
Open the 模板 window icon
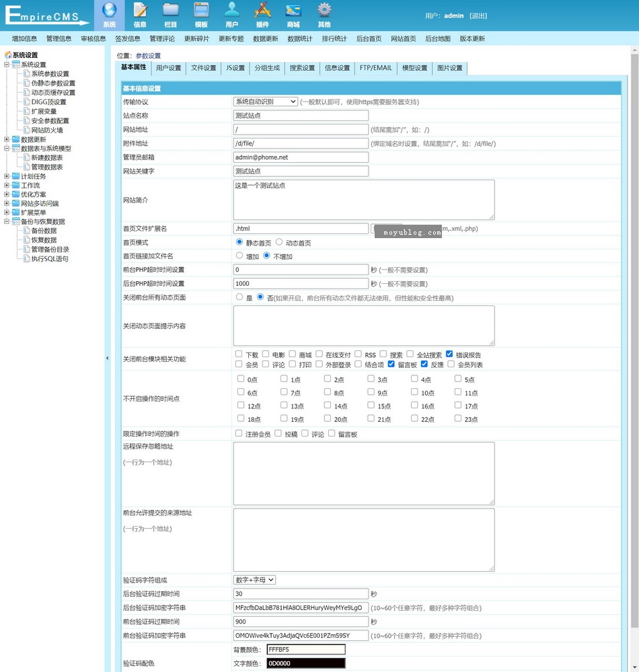pos(201,10)
